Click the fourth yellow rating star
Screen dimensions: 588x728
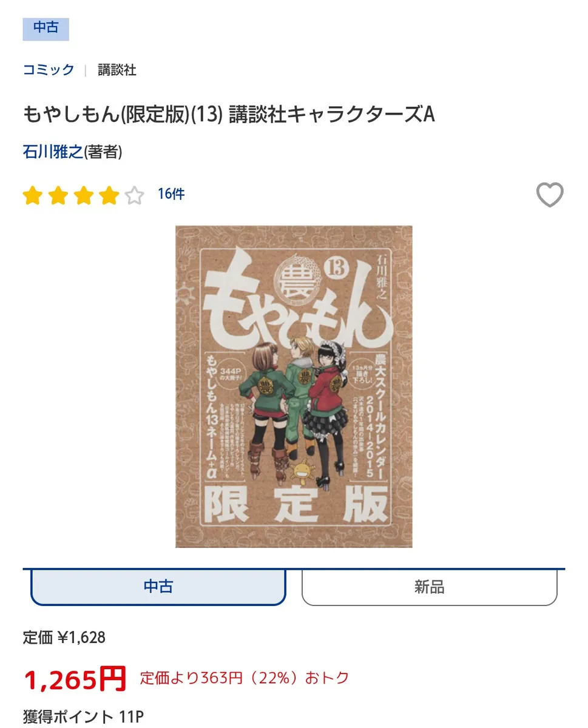pos(109,195)
